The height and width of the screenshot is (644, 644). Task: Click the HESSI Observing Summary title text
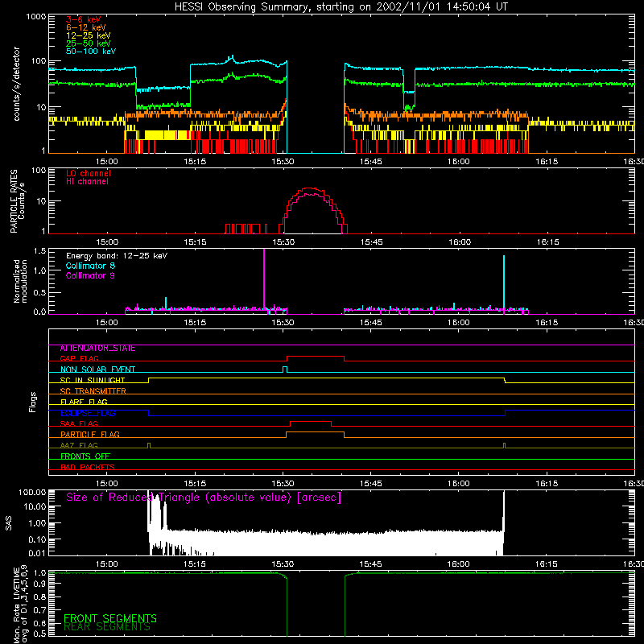pos(341,7)
